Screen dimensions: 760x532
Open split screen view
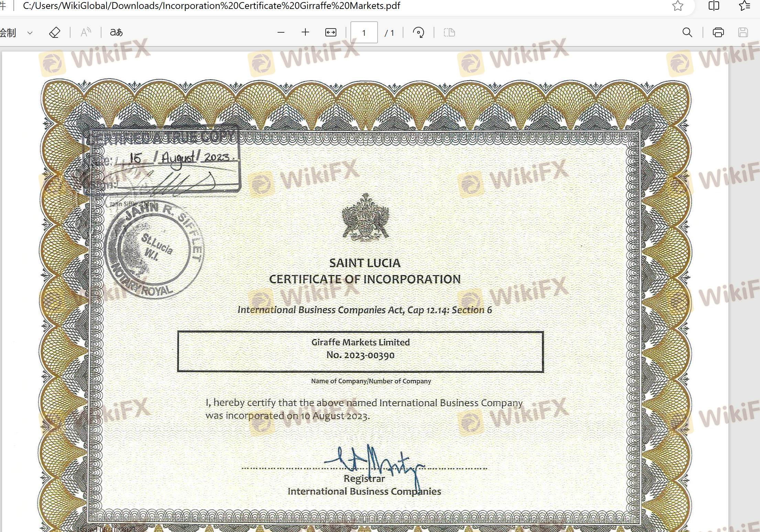pyautogui.click(x=714, y=6)
